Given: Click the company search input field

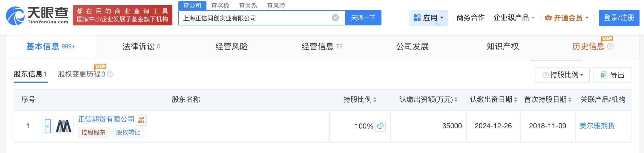Looking at the screenshot, I should [x=254, y=18].
